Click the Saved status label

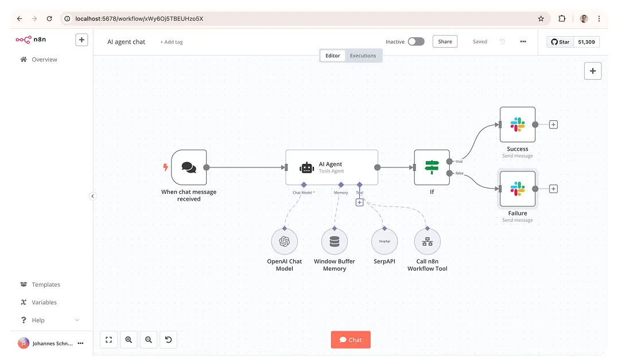pos(480,41)
